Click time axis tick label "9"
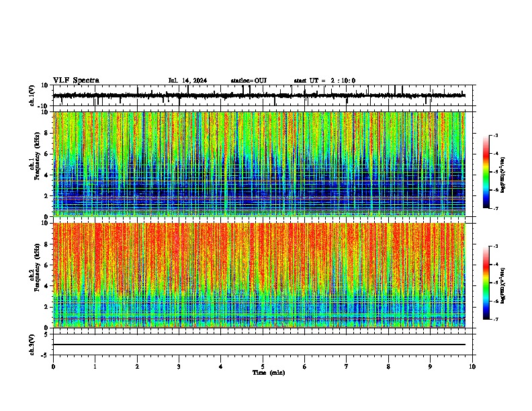This screenshot has height=411, width=532. [430, 367]
